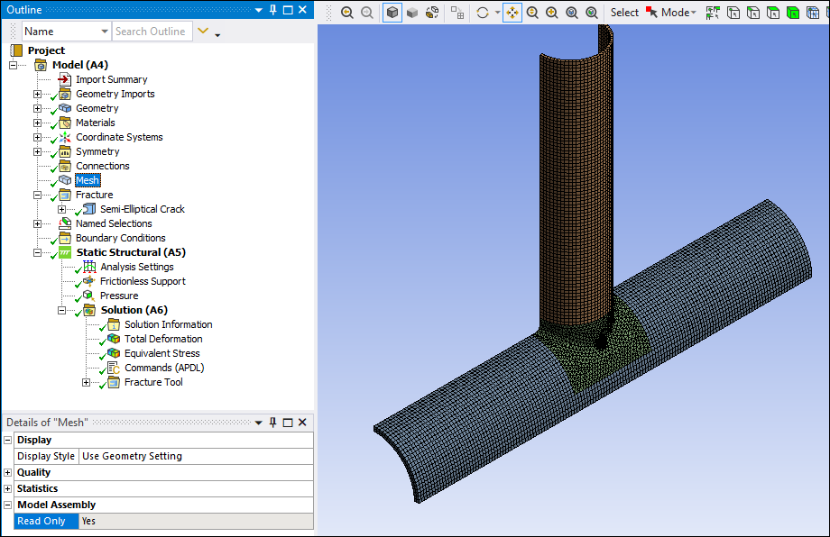The height and width of the screenshot is (537, 830).
Task: Select the Body selection filter icon
Action: coord(793,12)
